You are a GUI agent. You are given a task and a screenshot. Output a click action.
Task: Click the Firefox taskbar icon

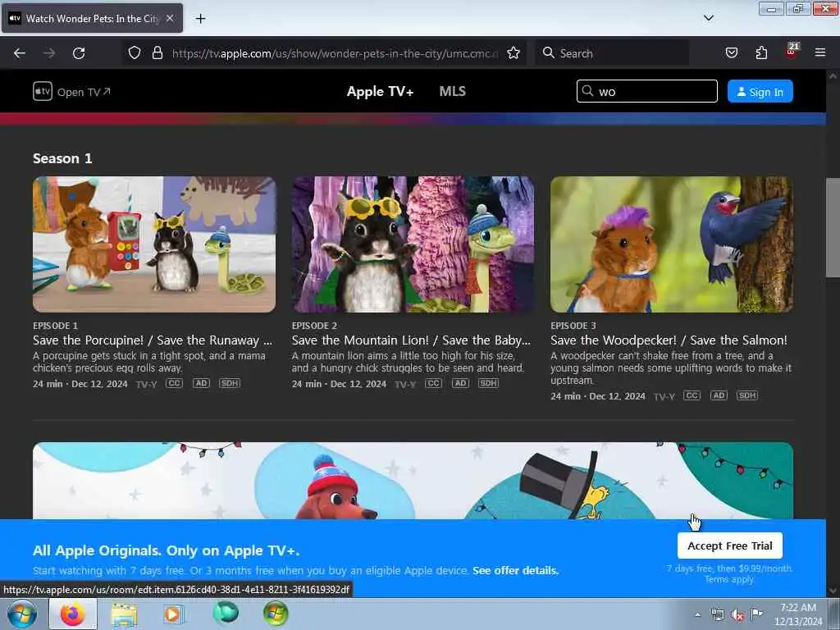click(73, 614)
